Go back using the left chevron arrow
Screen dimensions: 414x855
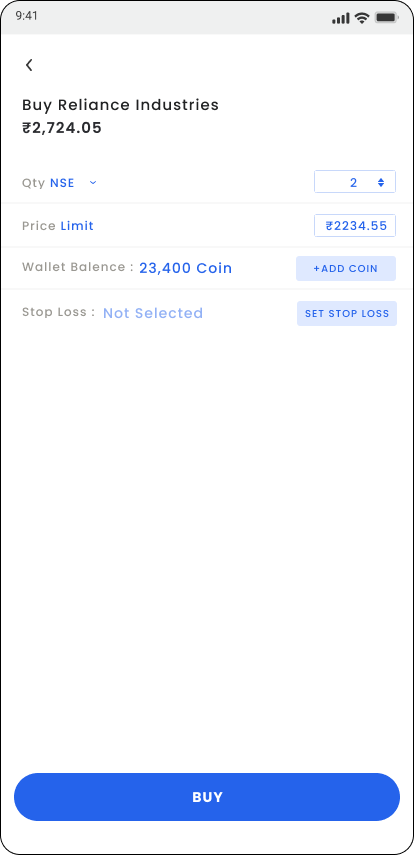[29, 65]
